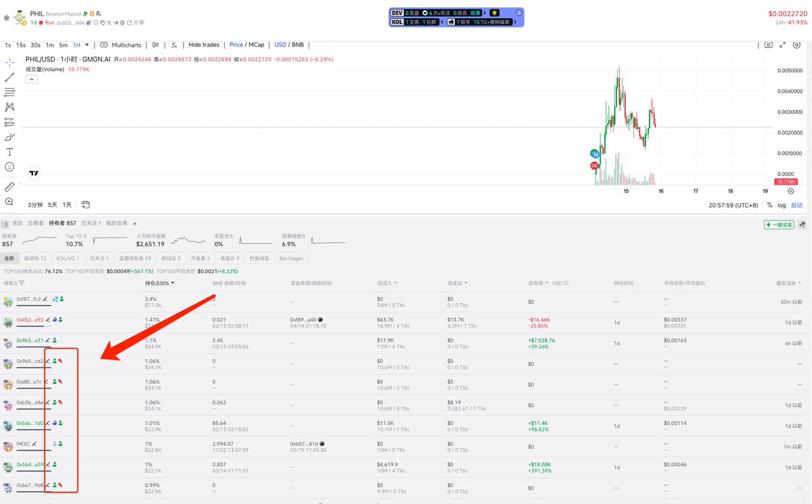
Task: Click the price scale settings gear
Action: (790, 191)
